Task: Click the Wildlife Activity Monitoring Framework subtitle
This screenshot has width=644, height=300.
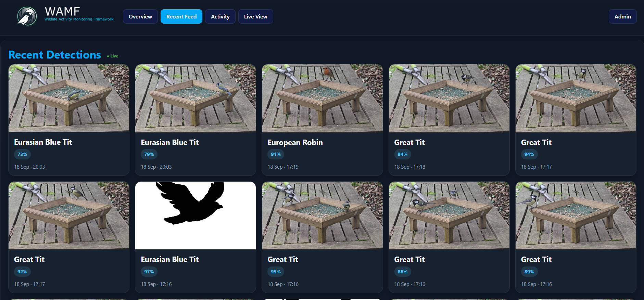Action: tap(79, 19)
